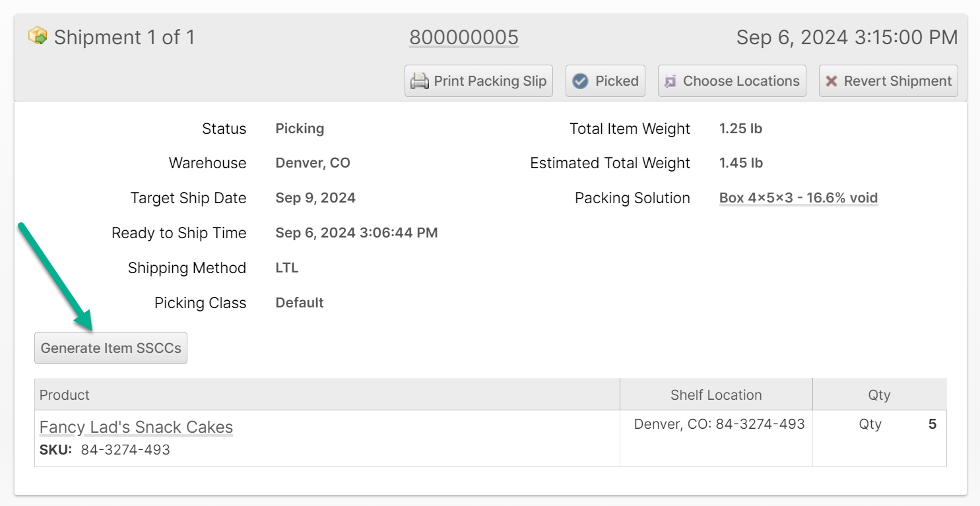This screenshot has height=506, width=980.
Task: Click the Product column header
Action: 65,395
